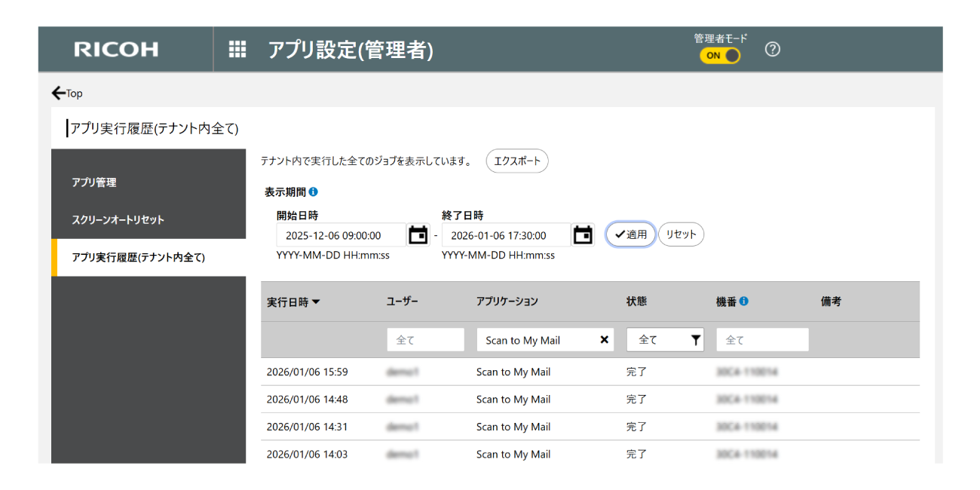Click the back arrow to Top

tap(59, 93)
